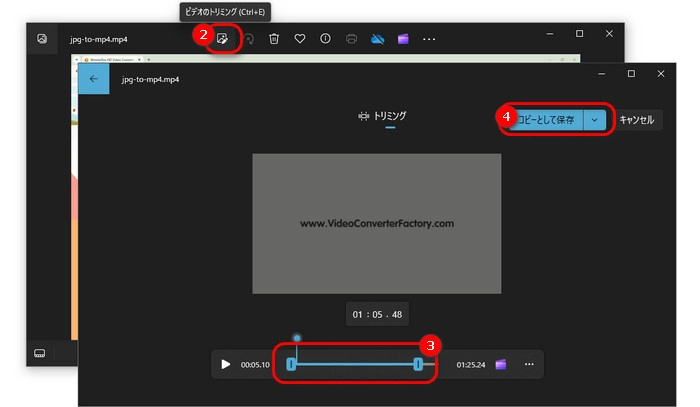The image size is (700, 407).
Task: Click the left trim handle on timeline
Action: [291, 364]
